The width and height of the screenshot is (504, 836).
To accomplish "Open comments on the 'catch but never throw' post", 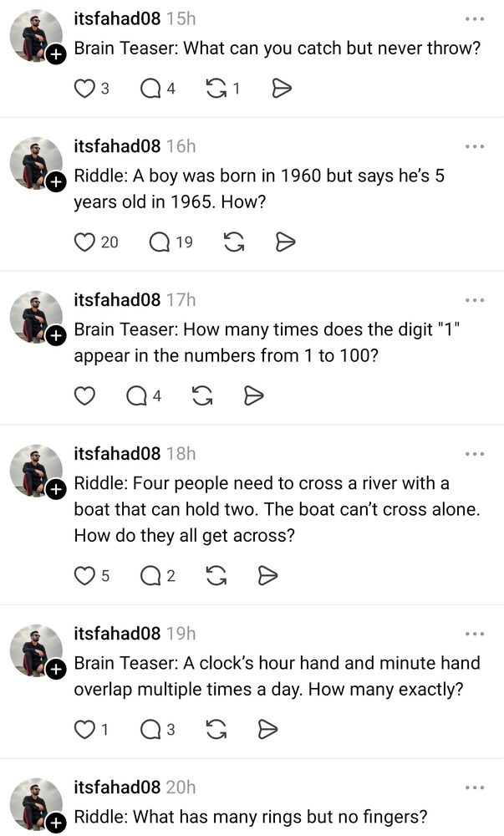I will pos(151,88).
